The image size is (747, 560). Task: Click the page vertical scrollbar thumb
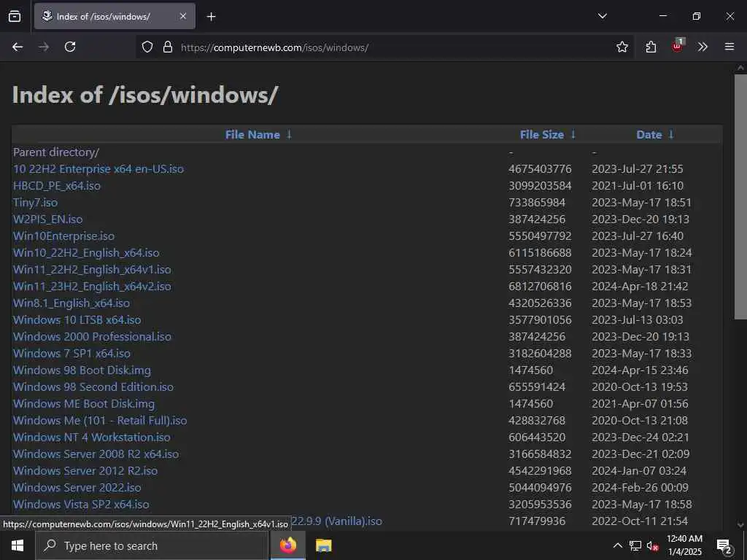pos(740,197)
